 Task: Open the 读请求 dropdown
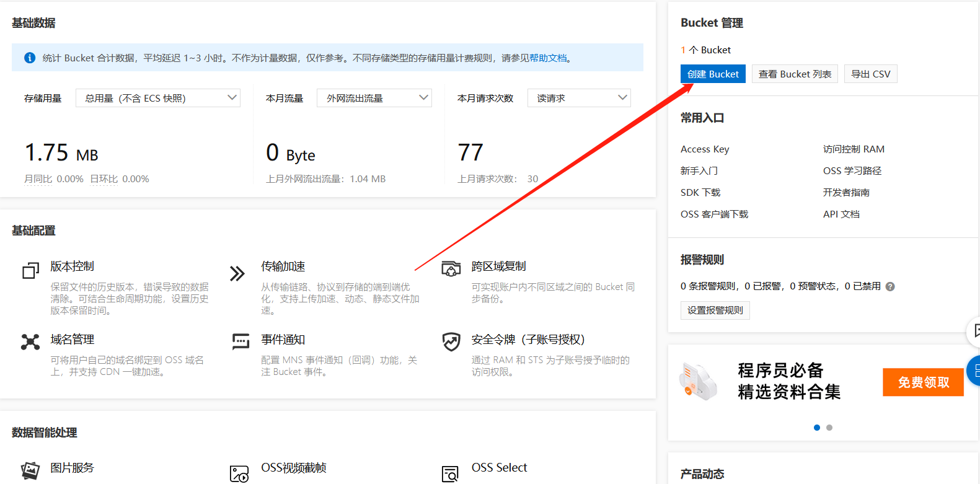tap(579, 98)
